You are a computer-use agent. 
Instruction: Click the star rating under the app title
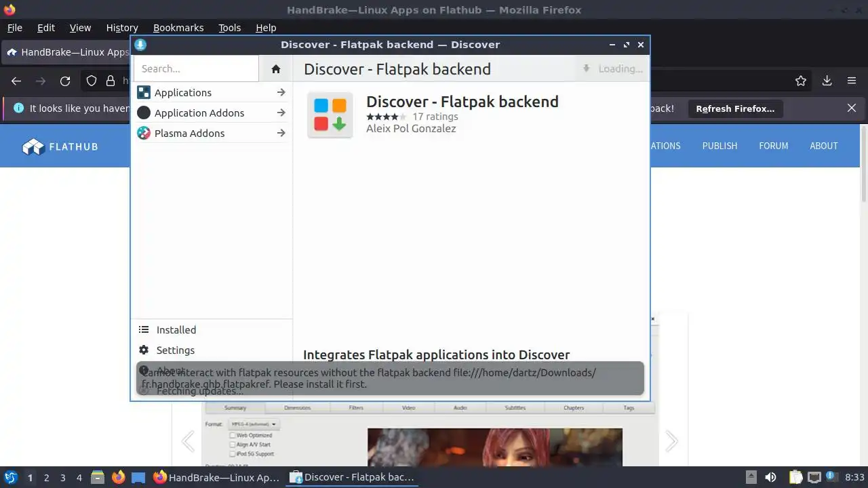pyautogui.click(x=386, y=117)
